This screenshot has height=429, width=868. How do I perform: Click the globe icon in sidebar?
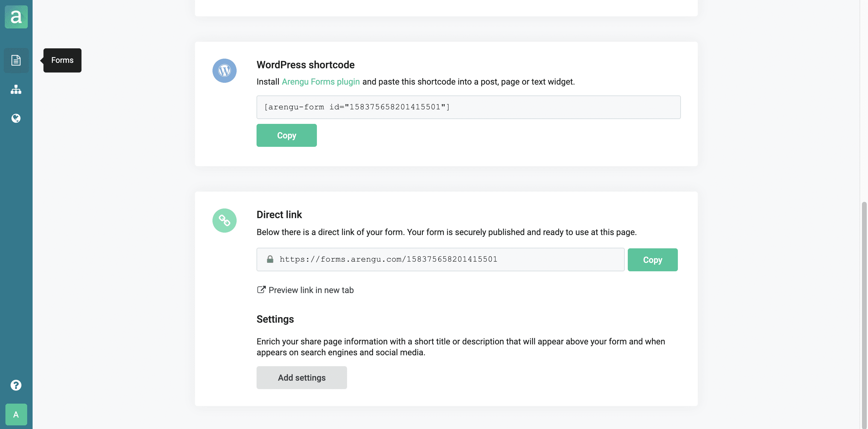[x=16, y=118]
